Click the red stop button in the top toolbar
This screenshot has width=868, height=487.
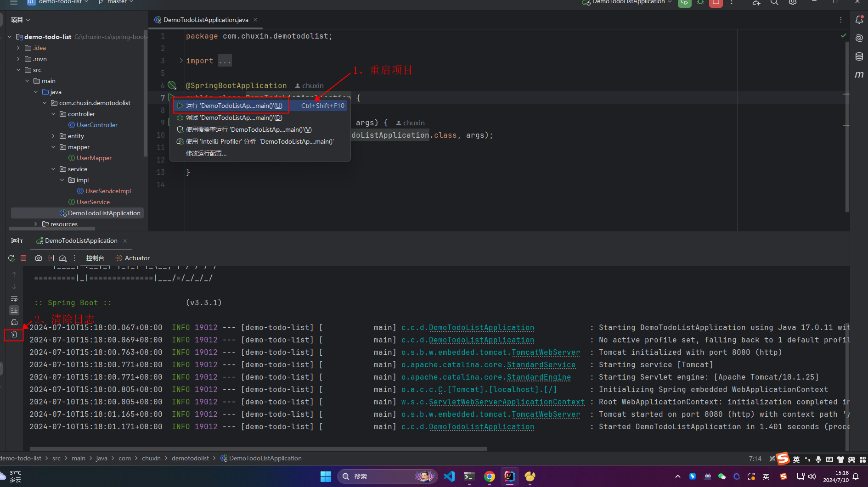click(716, 3)
